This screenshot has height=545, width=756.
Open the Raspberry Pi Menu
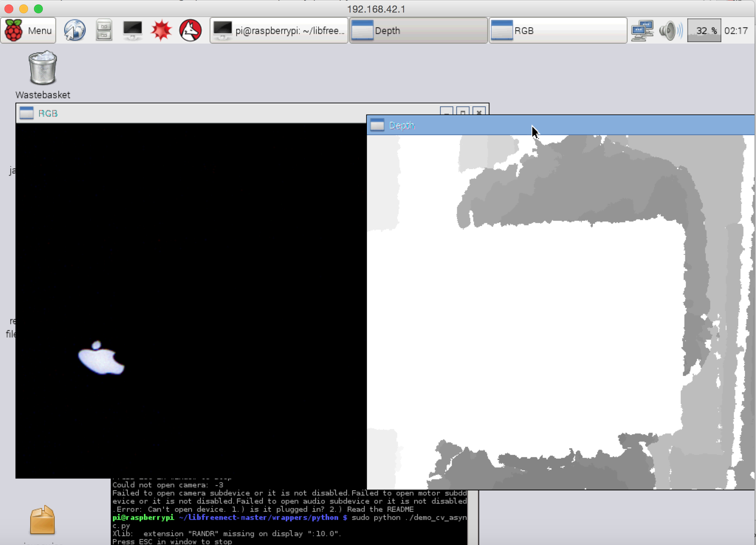pos(28,30)
